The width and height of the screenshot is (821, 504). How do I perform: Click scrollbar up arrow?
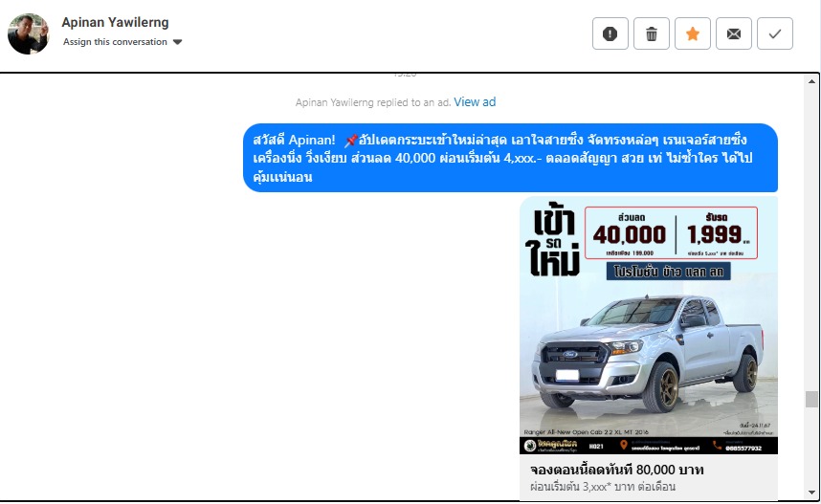click(811, 81)
